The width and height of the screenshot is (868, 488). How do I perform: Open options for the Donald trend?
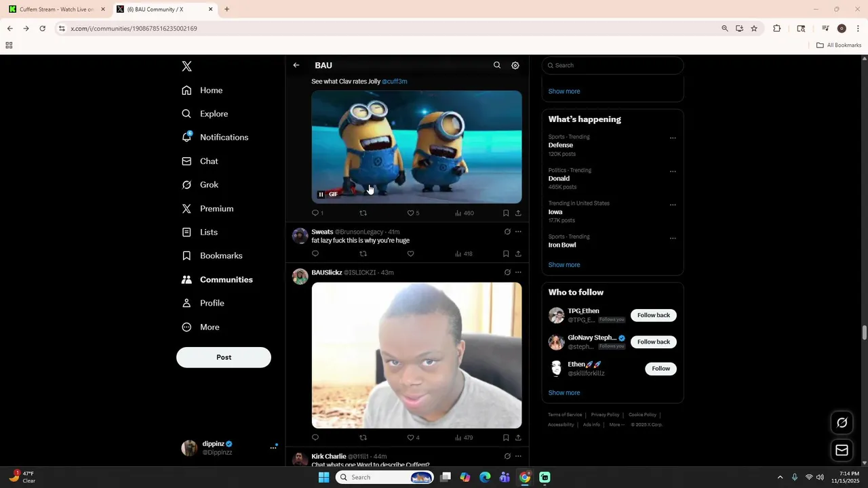(x=673, y=171)
